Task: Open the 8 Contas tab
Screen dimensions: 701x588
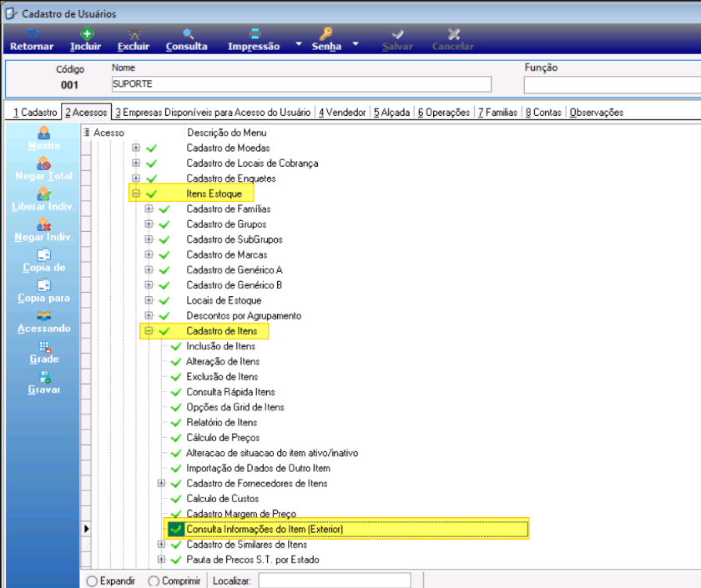Action: pos(543,112)
